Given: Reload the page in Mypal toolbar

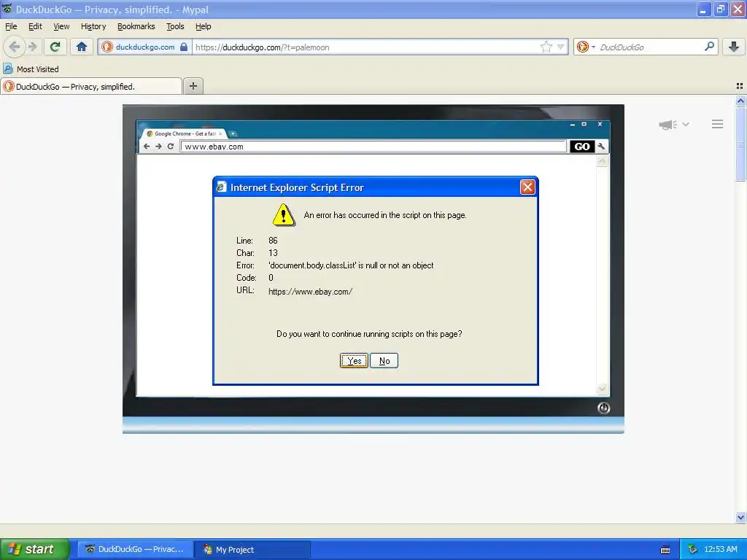Looking at the screenshot, I should pyautogui.click(x=55, y=47).
